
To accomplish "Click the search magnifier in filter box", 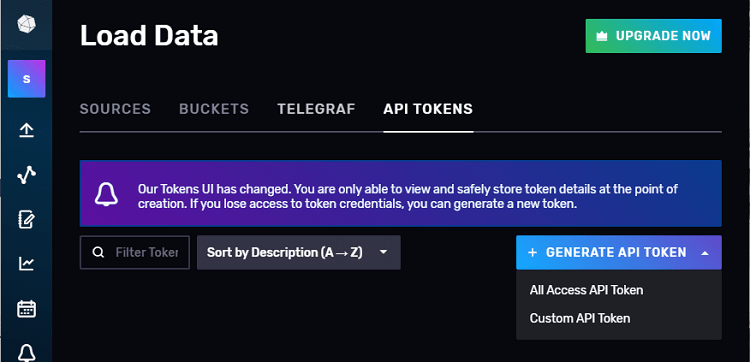I will 98,252.
